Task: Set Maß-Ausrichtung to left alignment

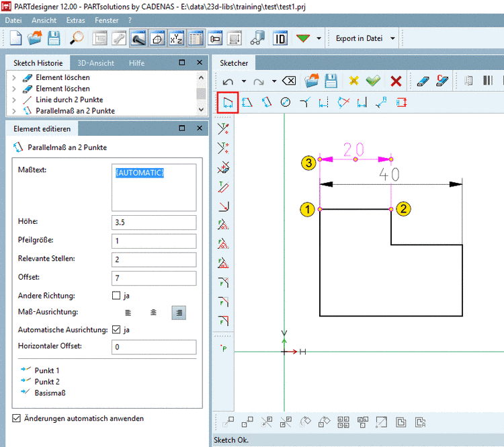Action: tap(128, 313)
